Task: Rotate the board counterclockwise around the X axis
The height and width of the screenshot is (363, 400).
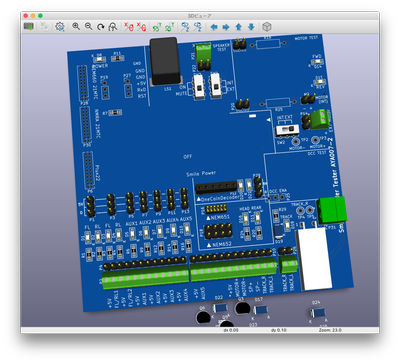Action: pos(141,27)
